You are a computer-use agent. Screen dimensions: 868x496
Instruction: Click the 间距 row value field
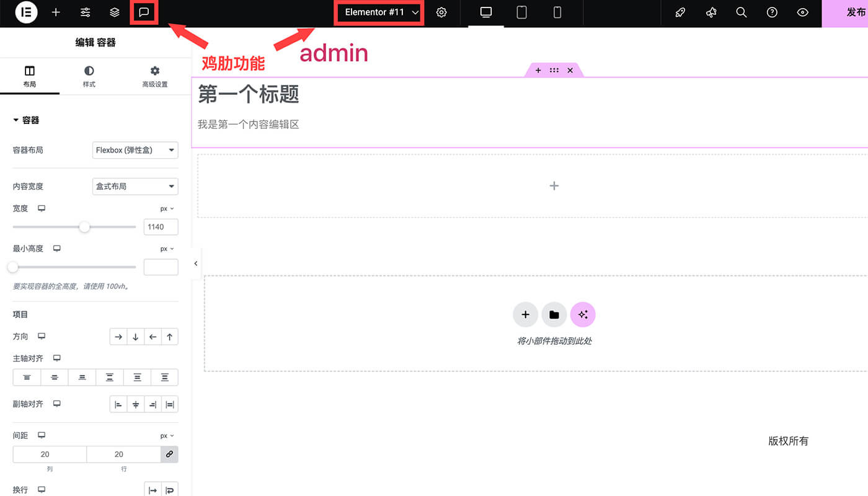[x=123, y=454]
